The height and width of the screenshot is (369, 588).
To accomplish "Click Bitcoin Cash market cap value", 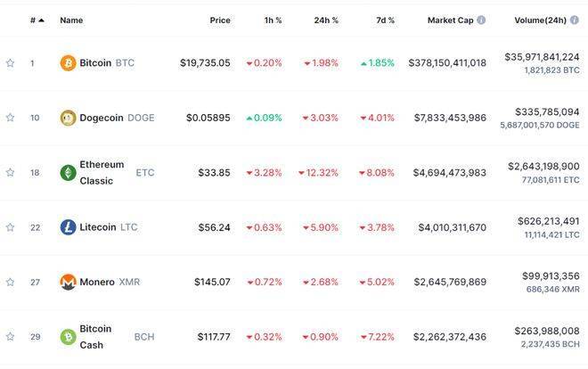I will pyautogui.click(x=449, y=337).
